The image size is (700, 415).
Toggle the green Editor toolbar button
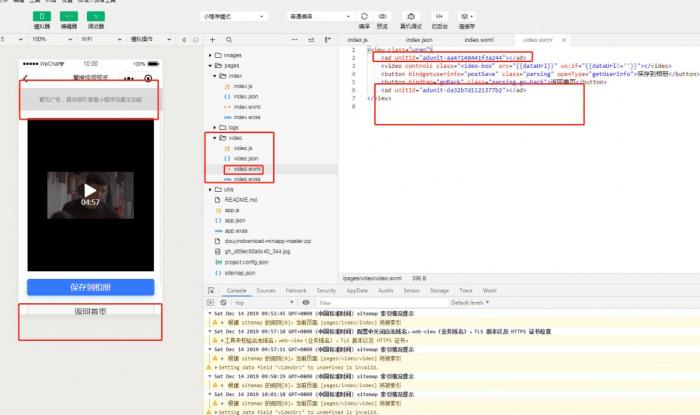pos(68,17)
